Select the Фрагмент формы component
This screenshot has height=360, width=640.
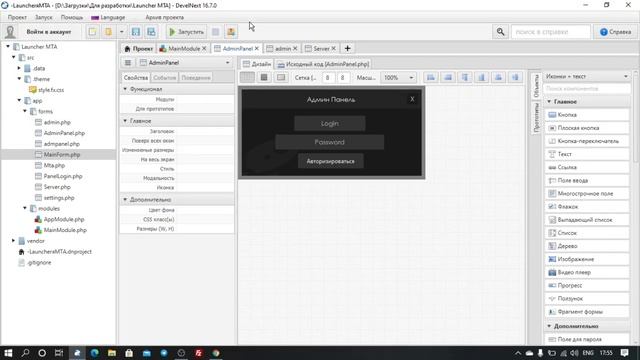coord(587,311)
